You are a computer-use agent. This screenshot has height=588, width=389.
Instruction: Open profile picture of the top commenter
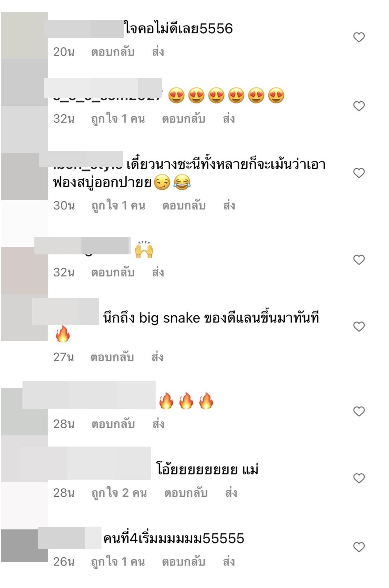(x=25, y=35)
